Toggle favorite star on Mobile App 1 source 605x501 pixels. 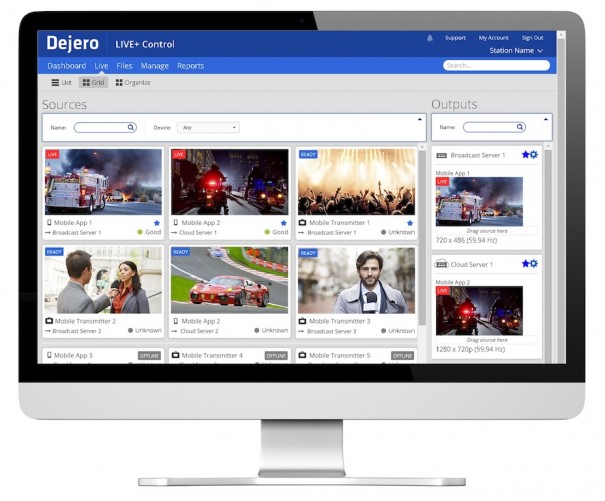(157, 223)
